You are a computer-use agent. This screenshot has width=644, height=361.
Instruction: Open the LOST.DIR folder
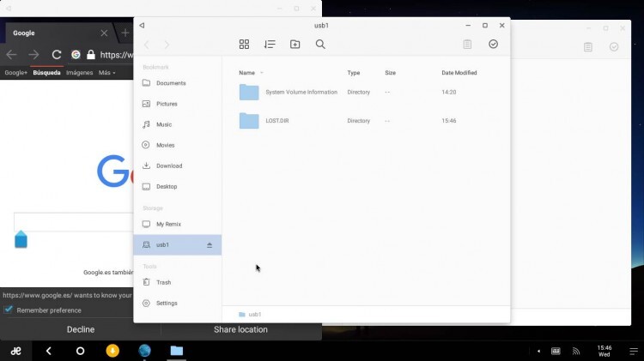(276, 121)
